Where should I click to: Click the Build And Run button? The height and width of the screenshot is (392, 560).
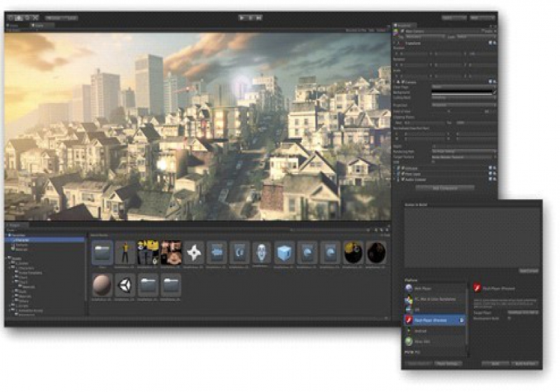pos(525,363)
